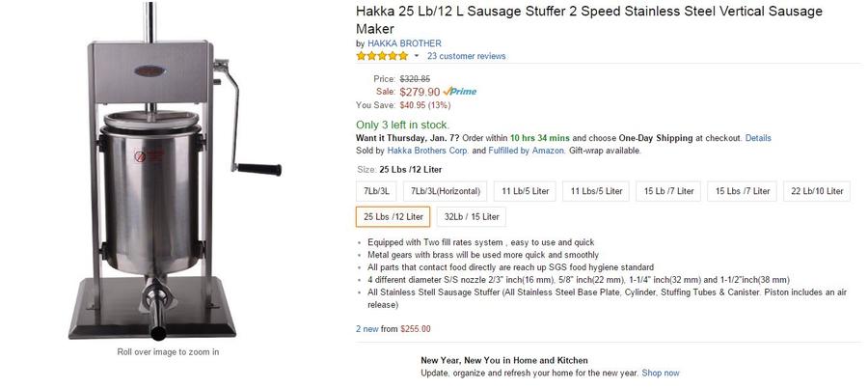
Task: Select the 22 Lb/10 Liter size option
Action: point(819,191)
